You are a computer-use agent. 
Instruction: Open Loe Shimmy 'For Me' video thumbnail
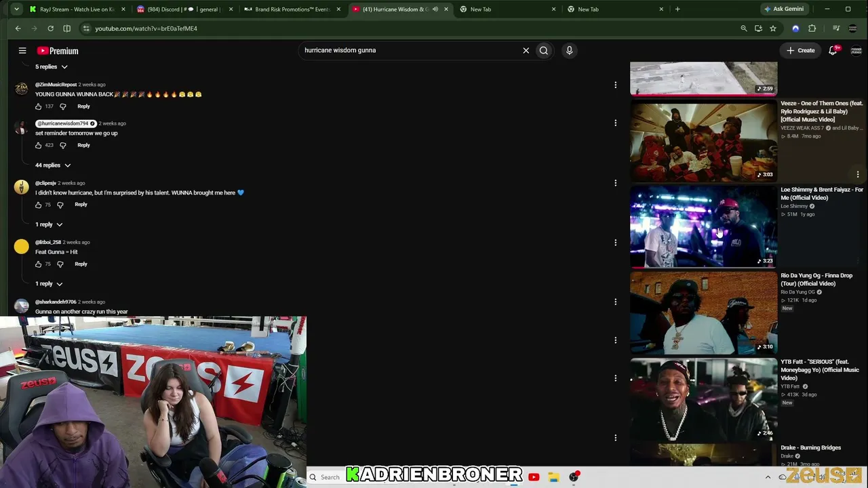click(x=704, y=227)
